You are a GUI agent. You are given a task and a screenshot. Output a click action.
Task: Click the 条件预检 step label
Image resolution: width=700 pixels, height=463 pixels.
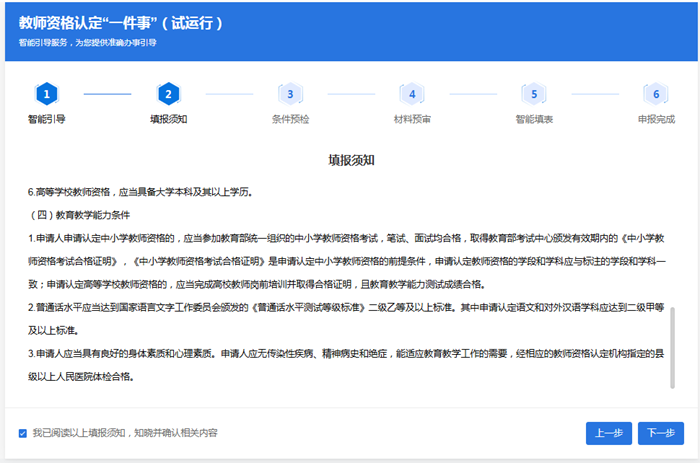click(291, 119)
